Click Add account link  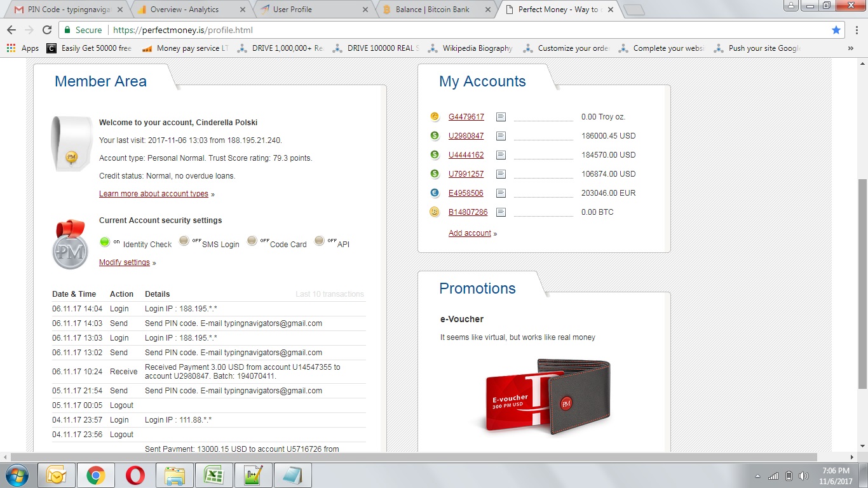(x=470, y=233)
